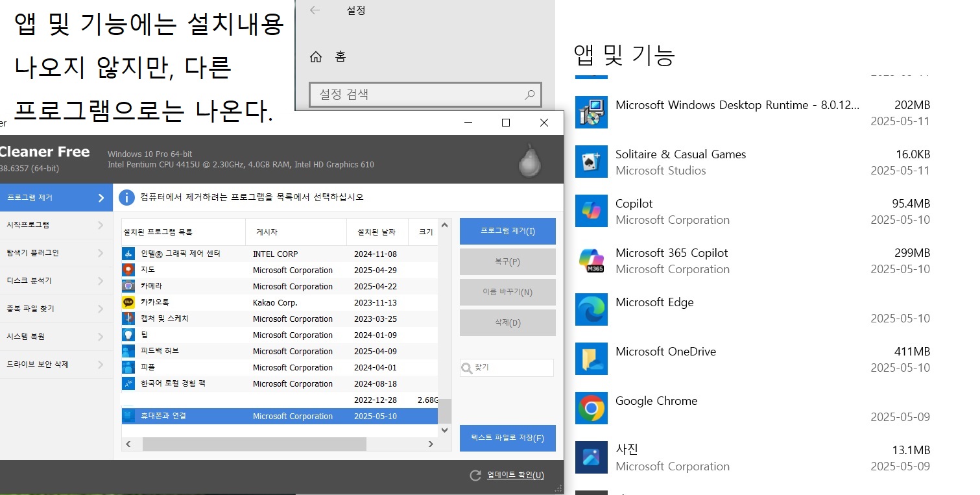Viewport: 980px width, 495px height.
Task: Click the 피드백 허브 app icon
Action: (128, 351)
